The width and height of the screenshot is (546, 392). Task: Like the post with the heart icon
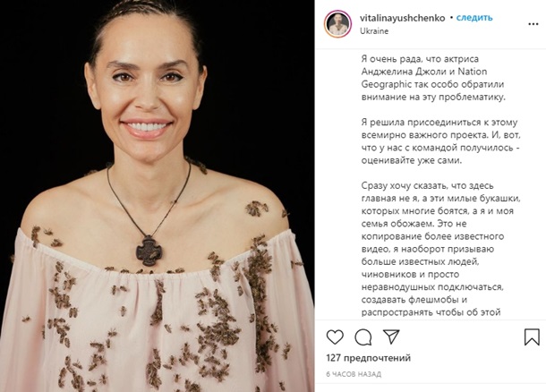pyautogui.click(x=335, y=337)
